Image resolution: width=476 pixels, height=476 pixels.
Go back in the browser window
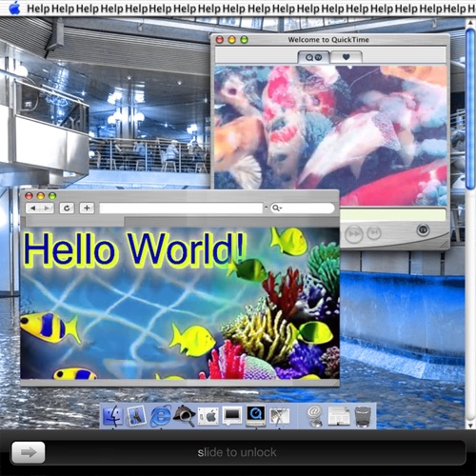tap(32, 208)
